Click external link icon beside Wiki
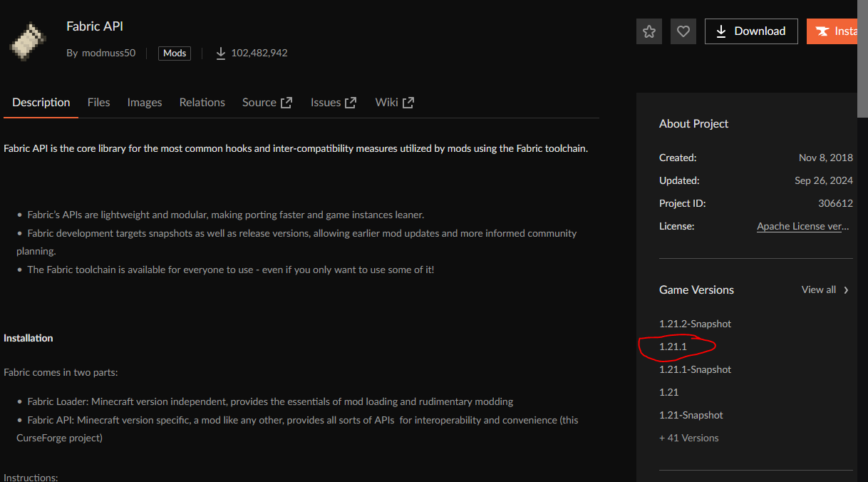Screen dimensions: 868x482 (408, 103)
